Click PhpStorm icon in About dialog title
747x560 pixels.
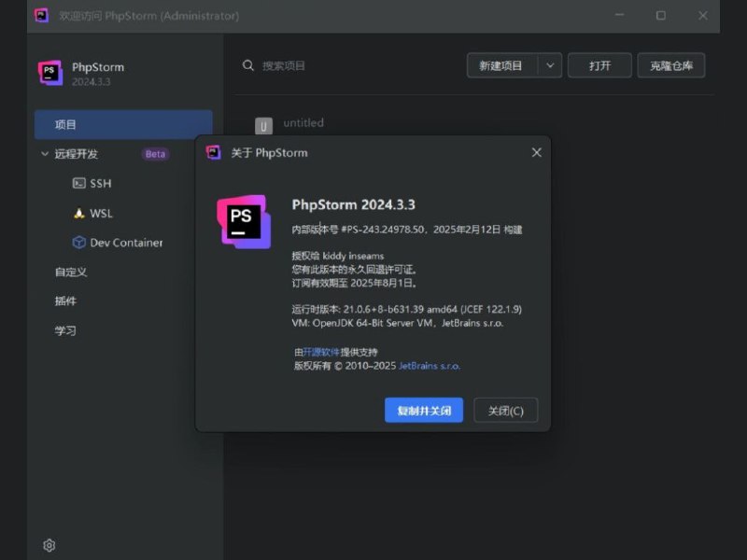[214, 152]
